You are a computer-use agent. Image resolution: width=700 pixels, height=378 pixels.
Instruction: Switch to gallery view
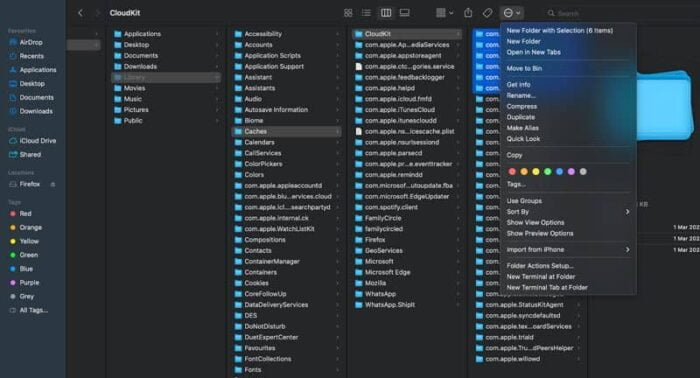404,13
